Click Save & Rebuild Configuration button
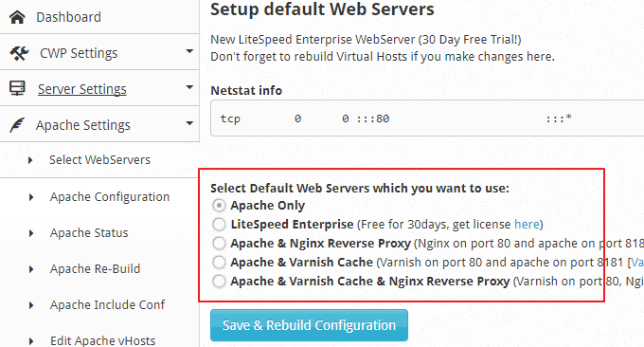 click(309, 325)
